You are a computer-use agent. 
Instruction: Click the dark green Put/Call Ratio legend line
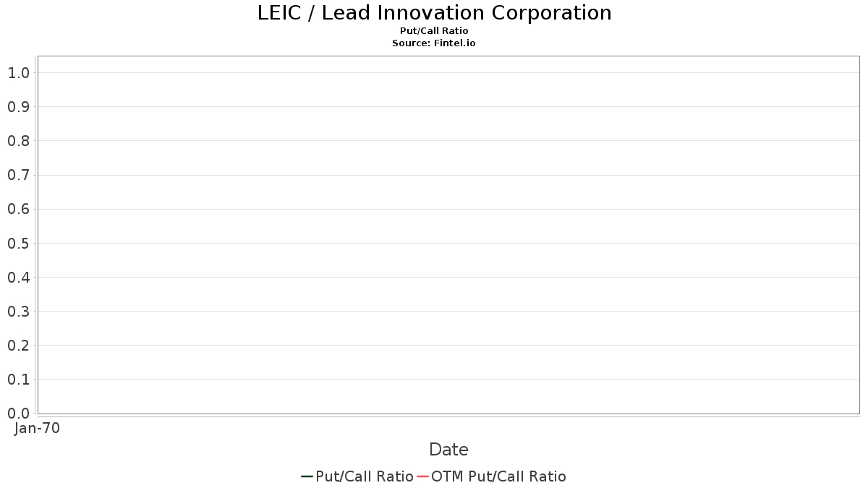tap(307, 476)
